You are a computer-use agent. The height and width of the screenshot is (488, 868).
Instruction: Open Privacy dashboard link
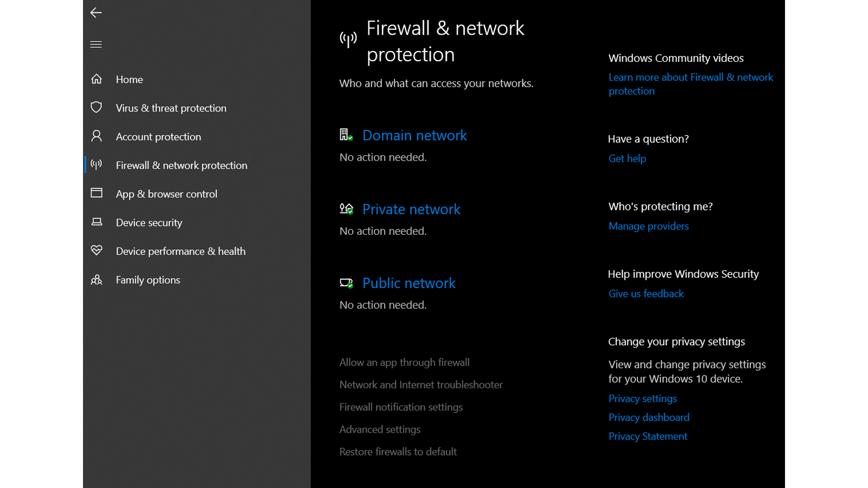[649, 418]
